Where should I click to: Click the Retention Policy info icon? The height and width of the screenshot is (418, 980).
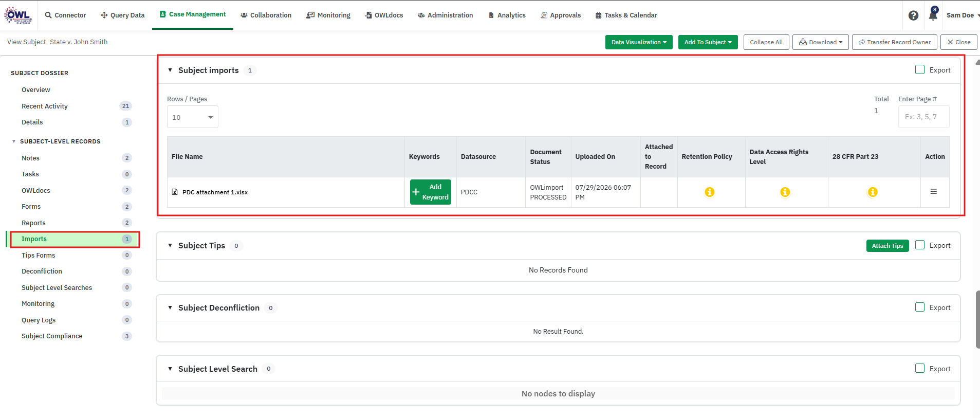point(710,192)
